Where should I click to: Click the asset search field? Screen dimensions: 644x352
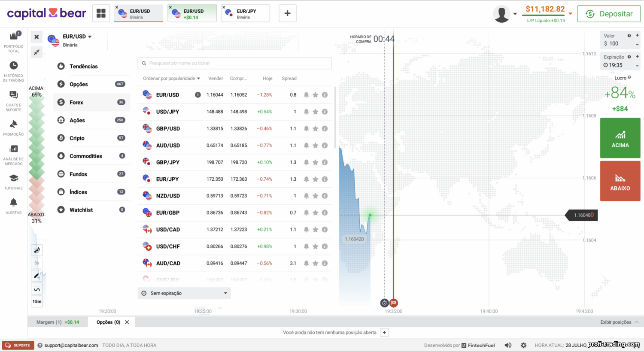coord(234,63)
